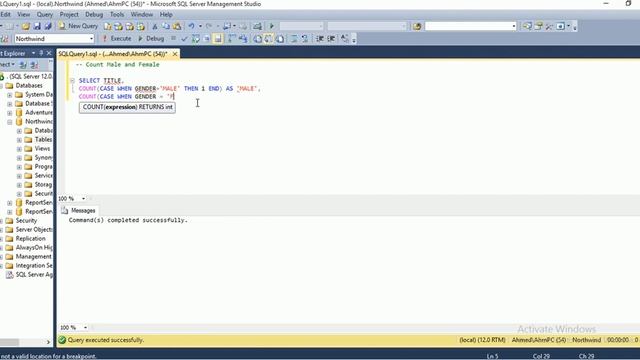Open the Tools menu
The image size is (640, 360).
point(117,14)
